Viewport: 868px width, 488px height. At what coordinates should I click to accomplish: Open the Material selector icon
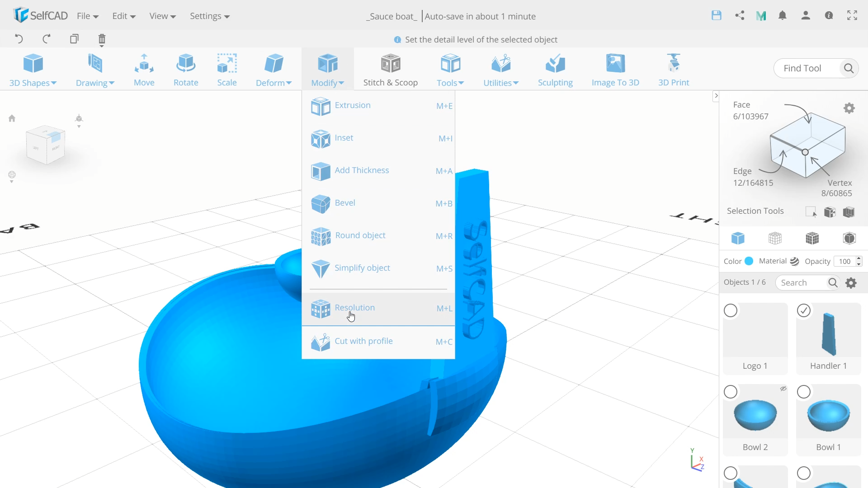pyautogui.click(x=794, y=261)
